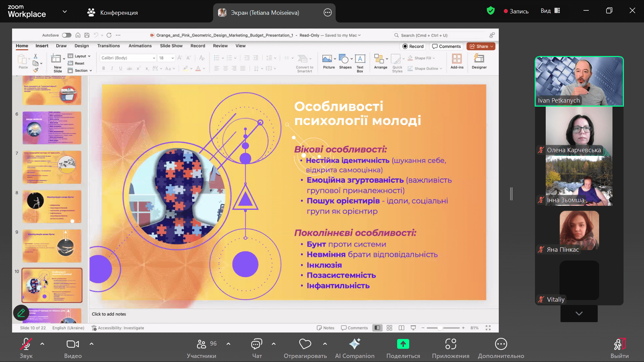Toggle the AutoSave switch
Viewport: 644px width, 362px height.
pos(66,35)
